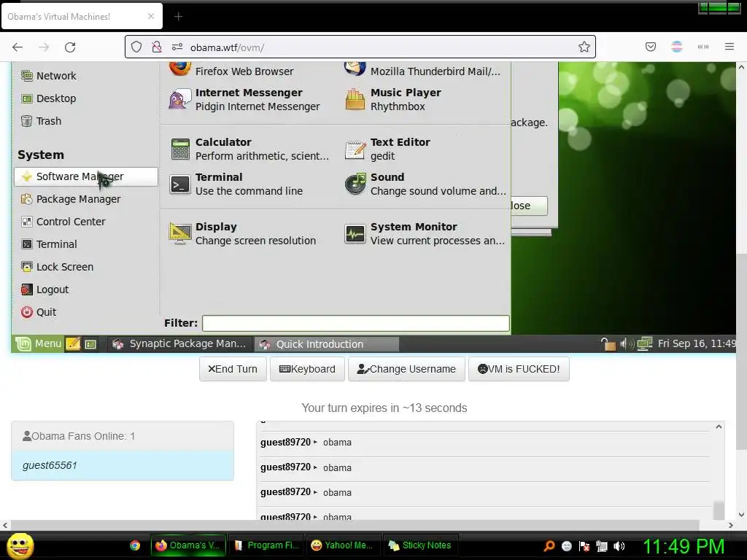Switch to Program Files taskbar window
Viewport: 747px width, 560px height.
click(x=267, y=545)
